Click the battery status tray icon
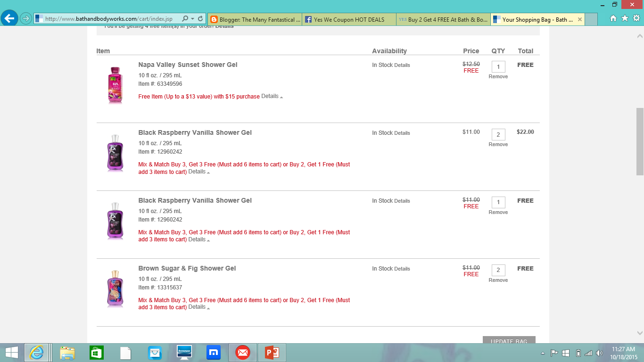This screenshot has height=362, width=644. point(578,353)
